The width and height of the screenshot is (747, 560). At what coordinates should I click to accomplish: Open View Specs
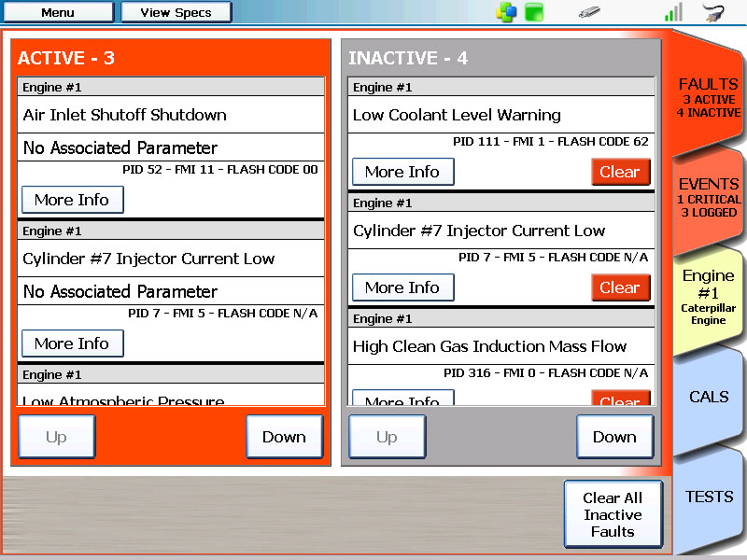pyautogui.click(x=176, y=12)
